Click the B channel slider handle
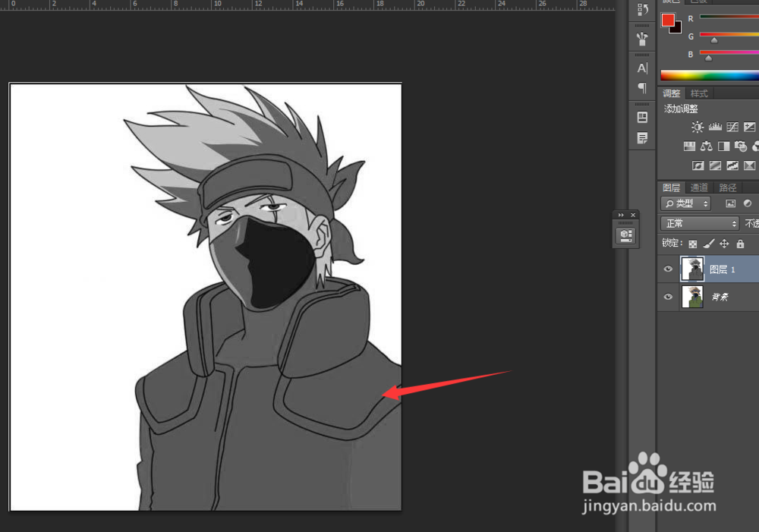 click(x=708, y=58)
